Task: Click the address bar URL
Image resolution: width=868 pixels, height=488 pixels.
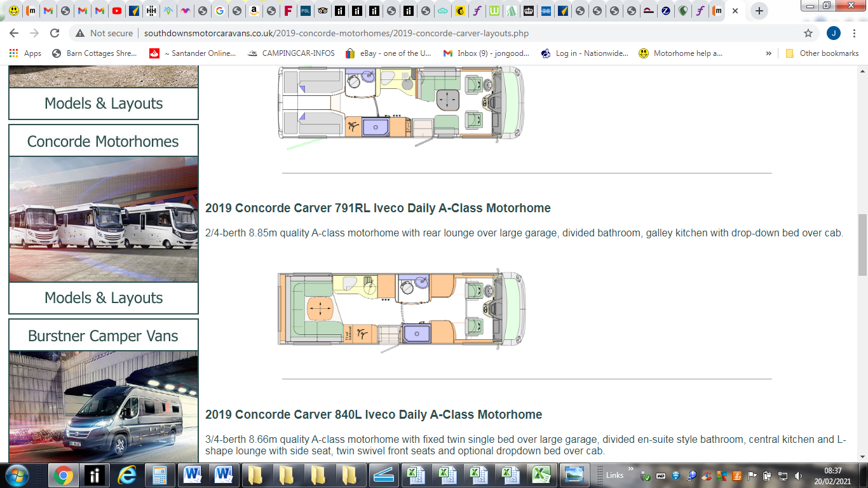Action: click(336, 33)
